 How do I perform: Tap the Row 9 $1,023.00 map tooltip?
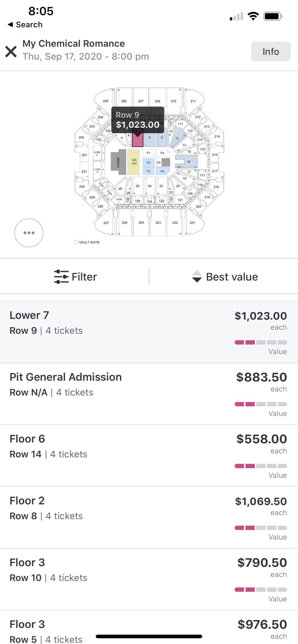[x=138, y=120]
